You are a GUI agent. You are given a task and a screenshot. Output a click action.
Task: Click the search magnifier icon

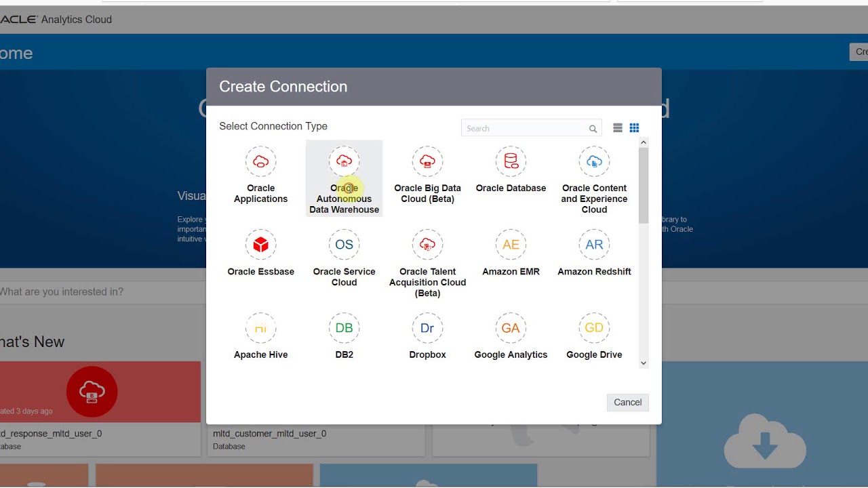point(593,129)
